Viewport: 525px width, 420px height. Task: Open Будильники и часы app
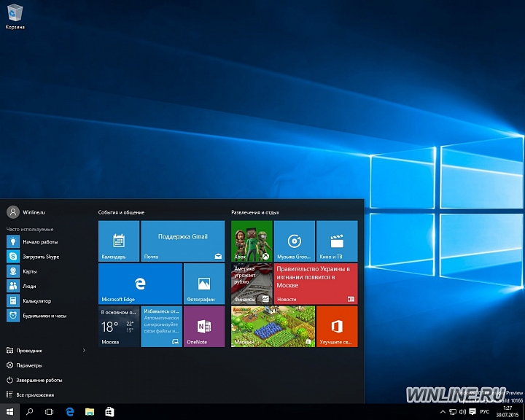click(47, 316)
